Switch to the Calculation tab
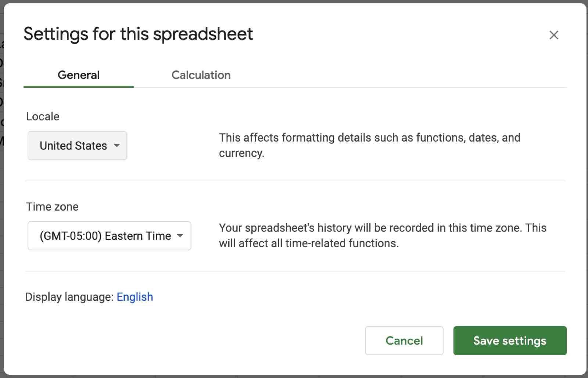The width and height of the screenshot is (588, 378). tap(201, 75)
